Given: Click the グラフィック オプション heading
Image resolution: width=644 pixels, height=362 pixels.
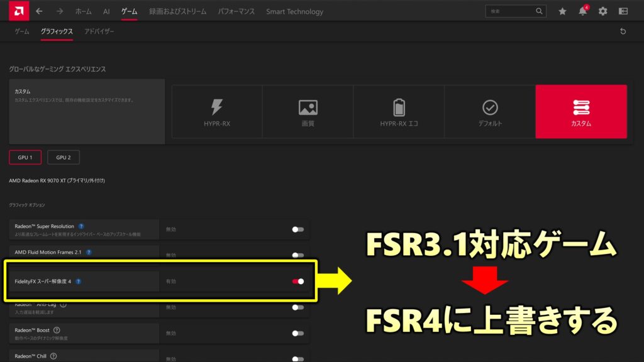Looking at the screenshot, I should [27, 205].
